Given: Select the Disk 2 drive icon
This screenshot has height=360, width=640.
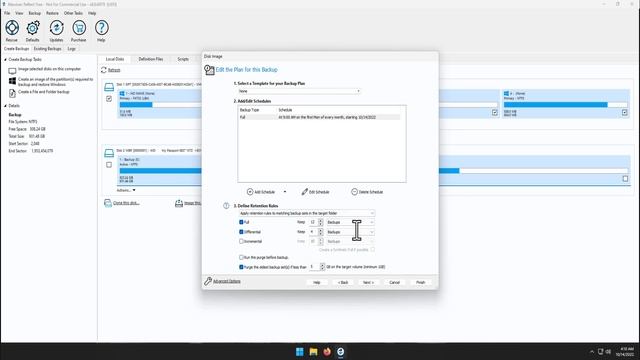Looking at the screenshot, I should point(109,153).
